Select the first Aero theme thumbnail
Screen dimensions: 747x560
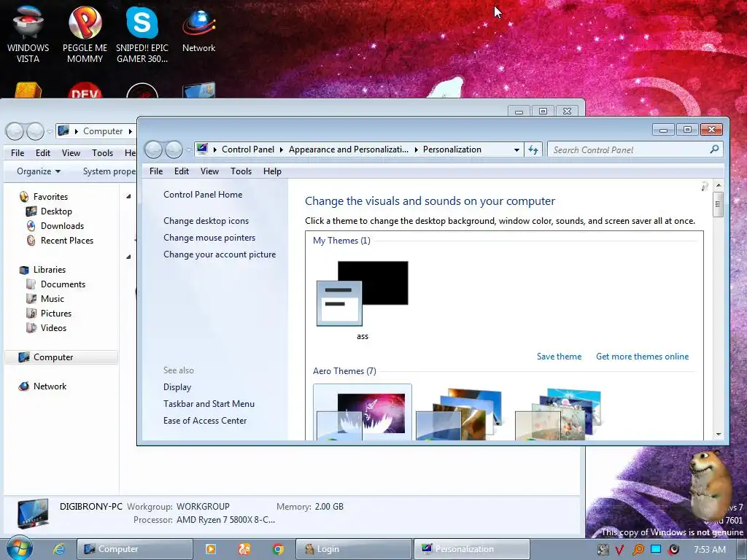point(363,413)
